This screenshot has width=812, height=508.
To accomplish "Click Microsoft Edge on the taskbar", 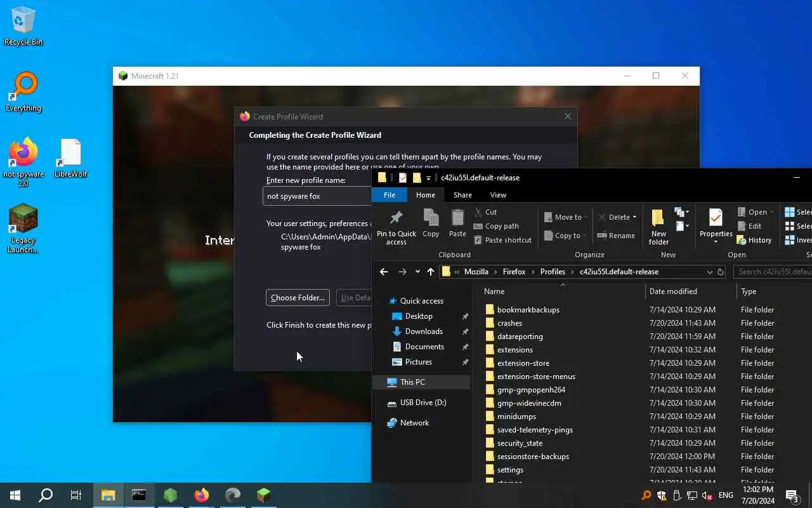I will [x=233, y=495].
